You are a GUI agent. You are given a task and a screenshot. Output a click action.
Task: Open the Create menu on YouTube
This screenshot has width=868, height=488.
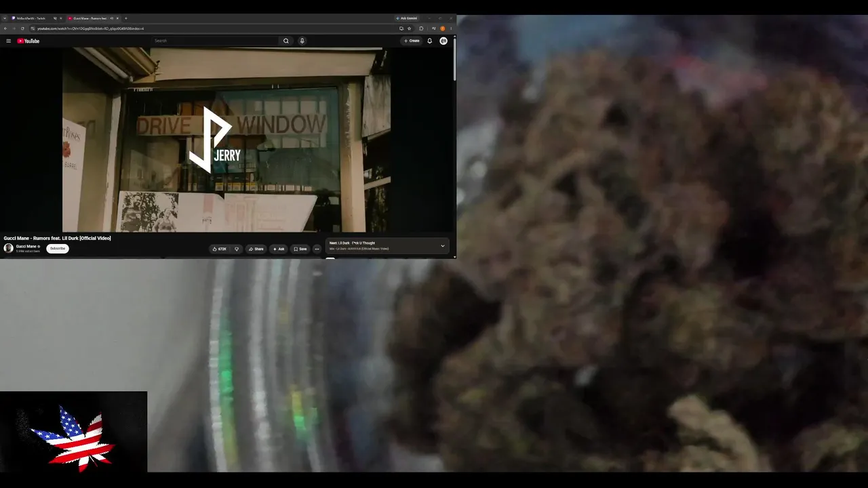tap(412, 41)
